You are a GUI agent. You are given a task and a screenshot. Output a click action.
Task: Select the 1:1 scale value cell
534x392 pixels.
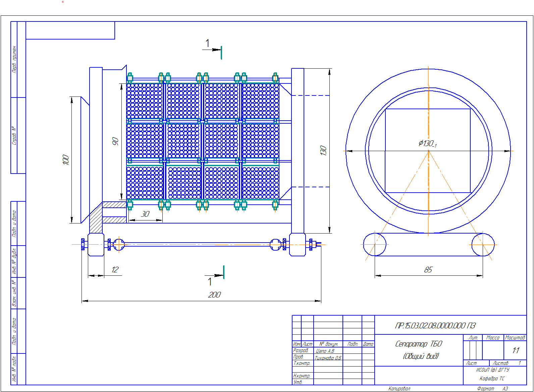click(515, 350)
